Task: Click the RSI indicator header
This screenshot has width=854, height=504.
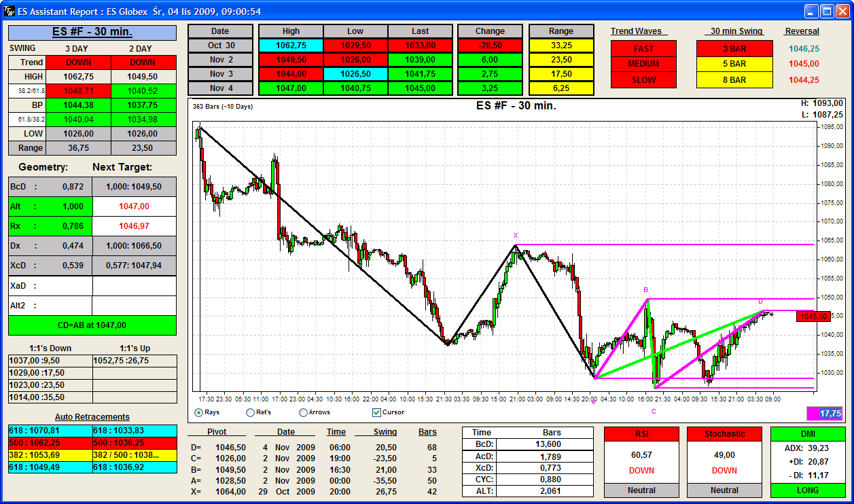Action: [641, 434]
